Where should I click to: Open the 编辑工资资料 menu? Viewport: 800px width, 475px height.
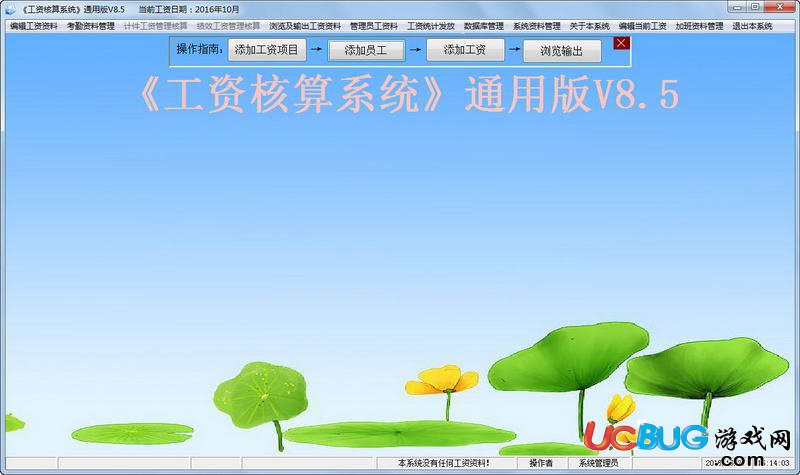34,26
